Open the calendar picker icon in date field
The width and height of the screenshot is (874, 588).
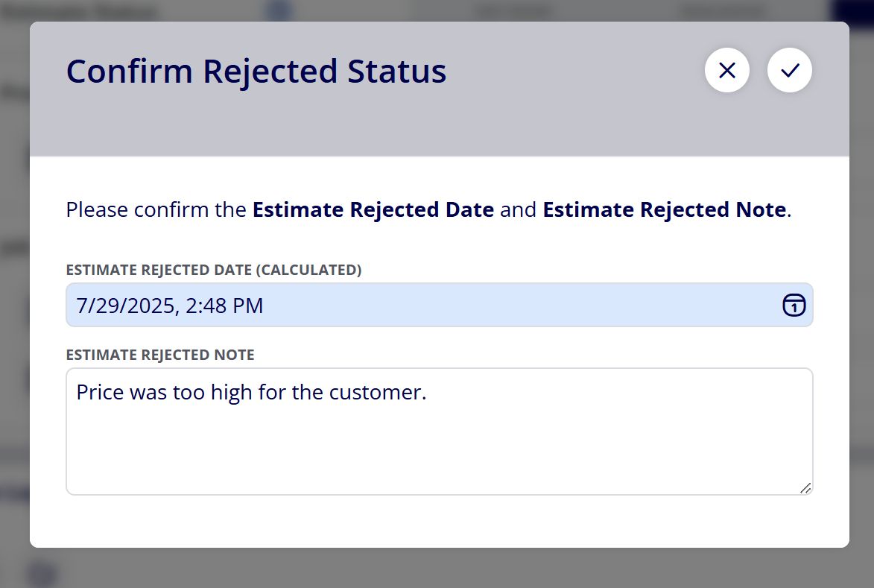click(794, 306)
